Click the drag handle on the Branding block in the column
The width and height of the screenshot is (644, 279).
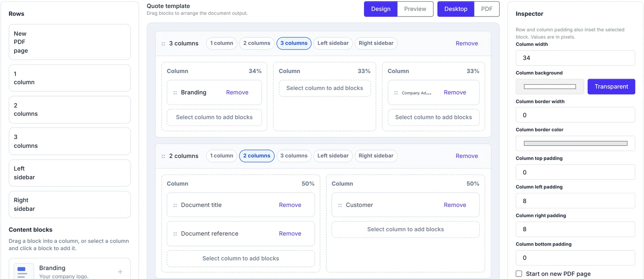(x=175, y=92)
